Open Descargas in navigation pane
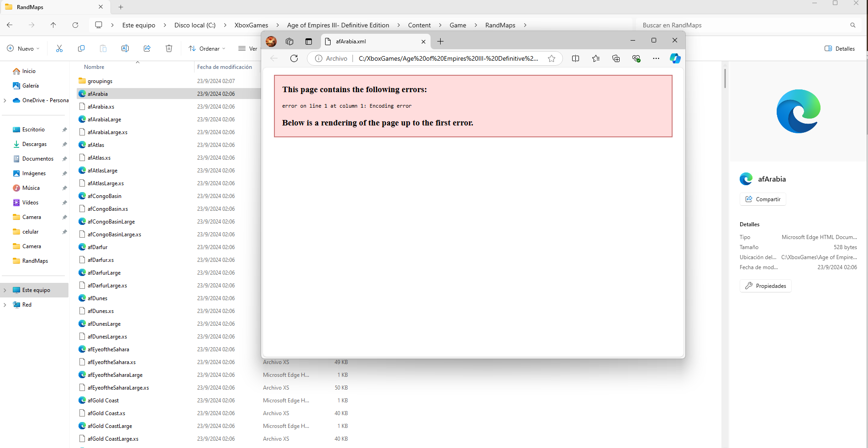 (x=35, y=144)
